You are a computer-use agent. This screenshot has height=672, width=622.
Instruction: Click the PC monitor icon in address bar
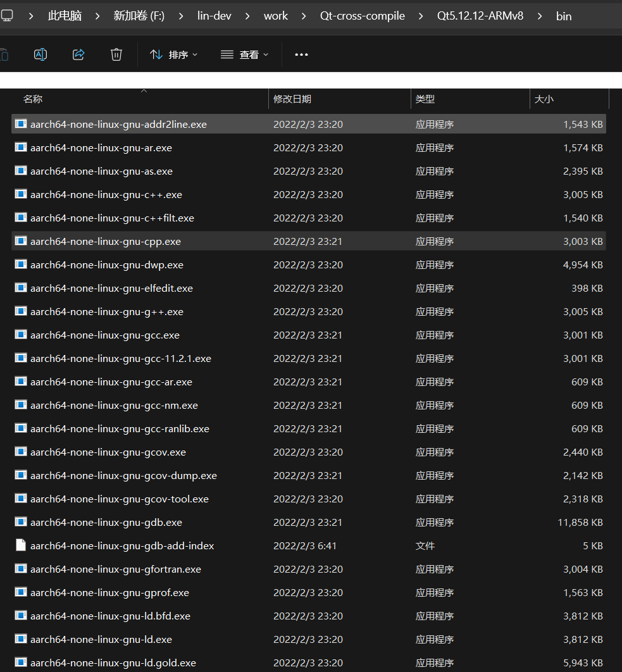[7, 16]
